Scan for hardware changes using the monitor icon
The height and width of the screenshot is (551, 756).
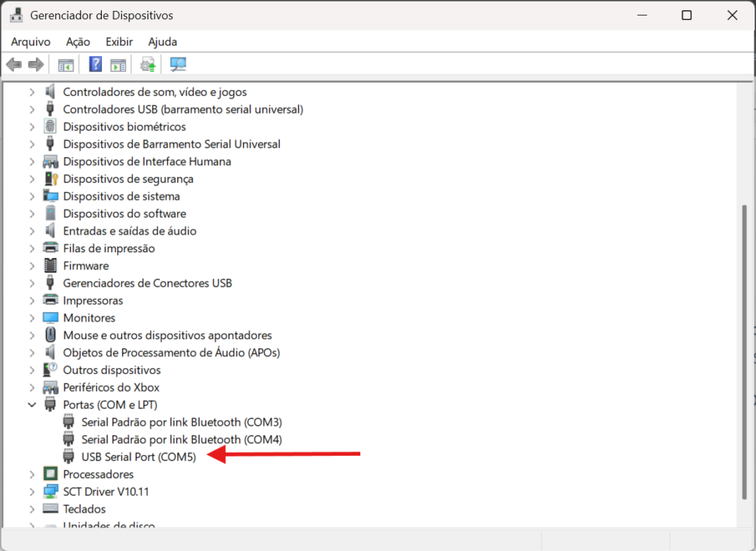(x=178, y=65)
